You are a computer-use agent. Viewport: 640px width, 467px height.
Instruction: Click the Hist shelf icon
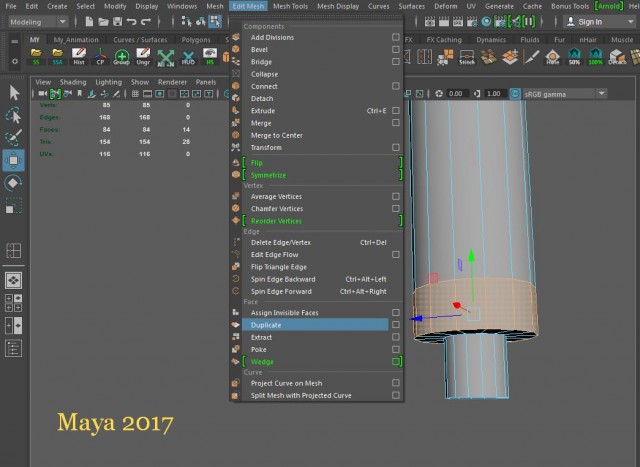pos(79,57)
